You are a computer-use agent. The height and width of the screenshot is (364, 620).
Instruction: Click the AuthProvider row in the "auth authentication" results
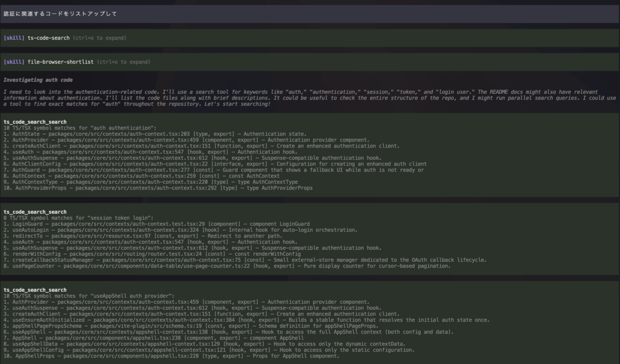(187, 140)
